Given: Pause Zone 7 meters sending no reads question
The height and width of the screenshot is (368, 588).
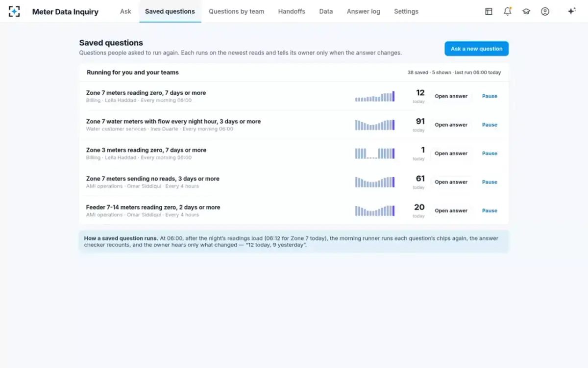Looking at the screenshot, I should point(490,182).
